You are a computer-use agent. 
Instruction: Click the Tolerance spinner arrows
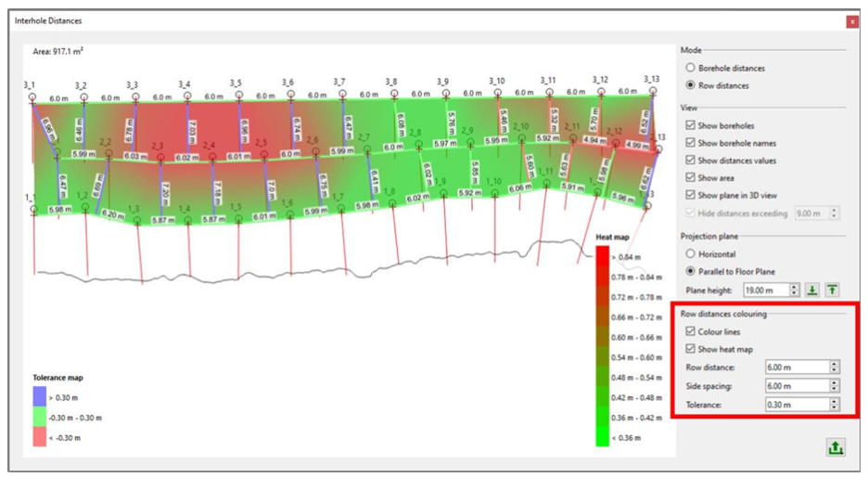[834, 405]
